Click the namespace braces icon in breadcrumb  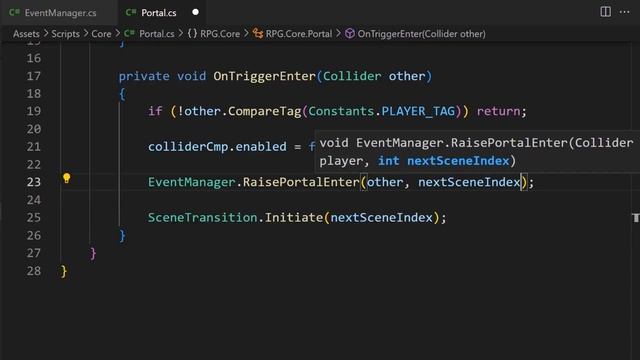click(192, 33)
